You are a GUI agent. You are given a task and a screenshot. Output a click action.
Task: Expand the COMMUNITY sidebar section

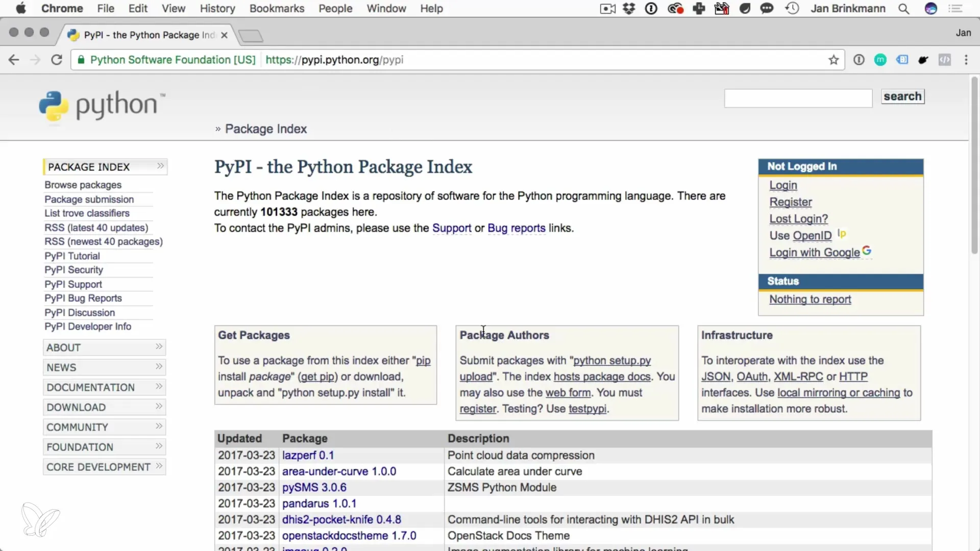pyautogui.click(x=105, y=427)
